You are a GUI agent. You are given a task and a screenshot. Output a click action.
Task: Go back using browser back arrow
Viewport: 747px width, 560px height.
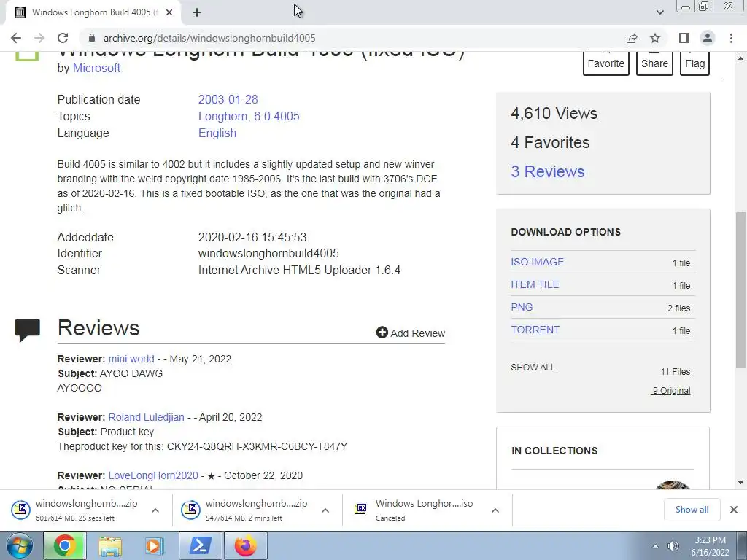16,38
